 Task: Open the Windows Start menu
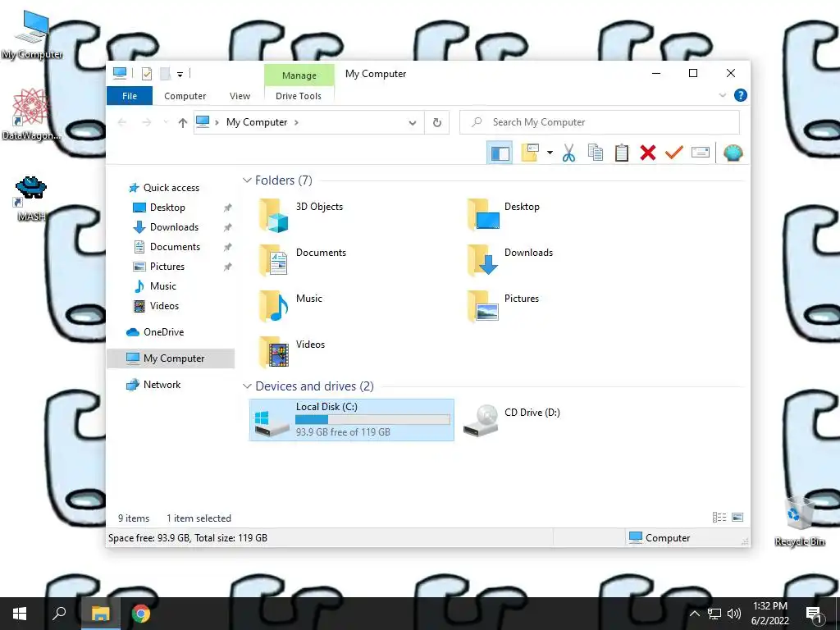(x=20, y=614)
